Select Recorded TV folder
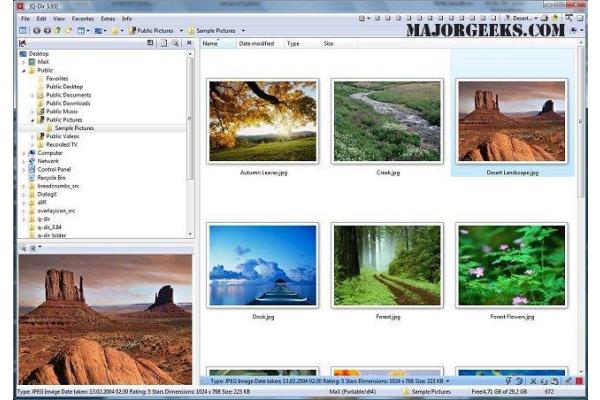 coord(62,145)
